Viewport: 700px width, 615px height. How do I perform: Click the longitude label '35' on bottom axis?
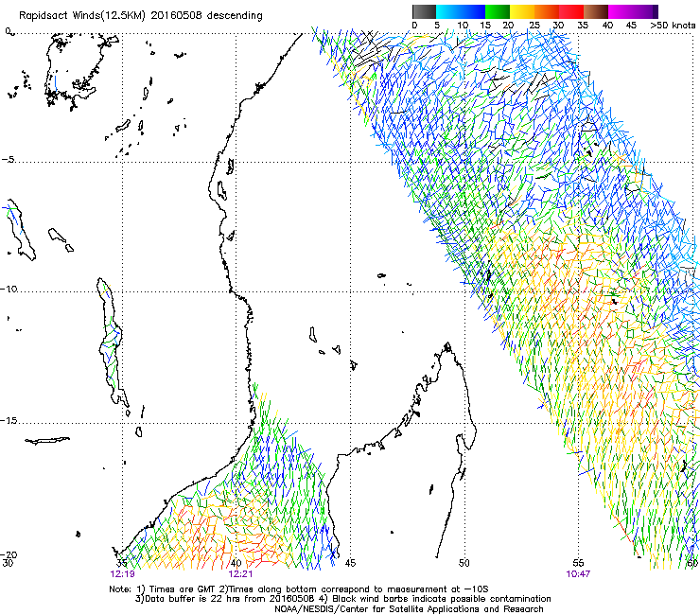click(x=122, y=563)
